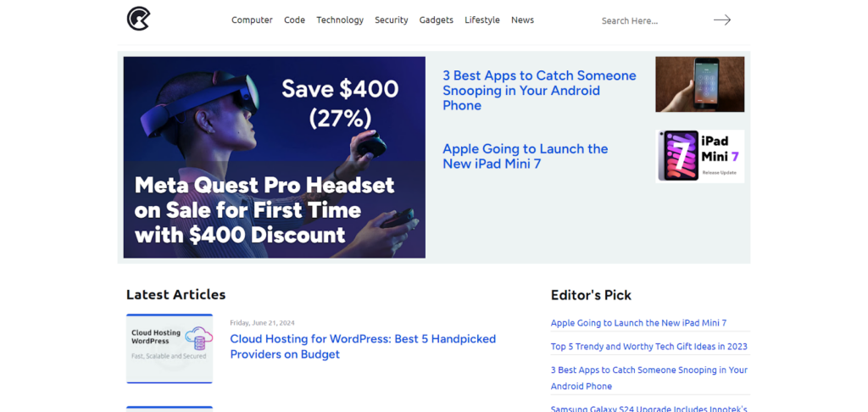
Task: Open Editor's Pick iPad Mini 7 link
Action: [x=638, y=323]
